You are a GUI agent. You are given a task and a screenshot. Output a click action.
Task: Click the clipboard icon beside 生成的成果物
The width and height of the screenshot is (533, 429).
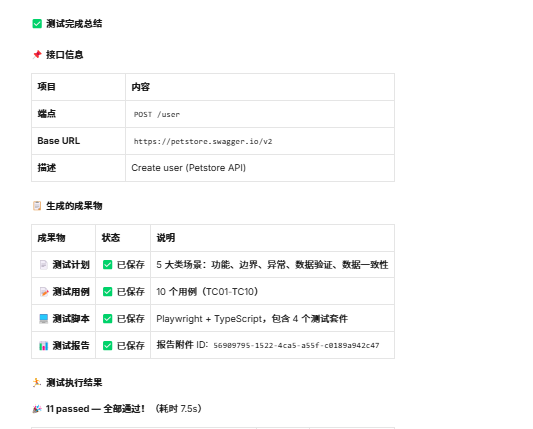[x=37, y=206]
